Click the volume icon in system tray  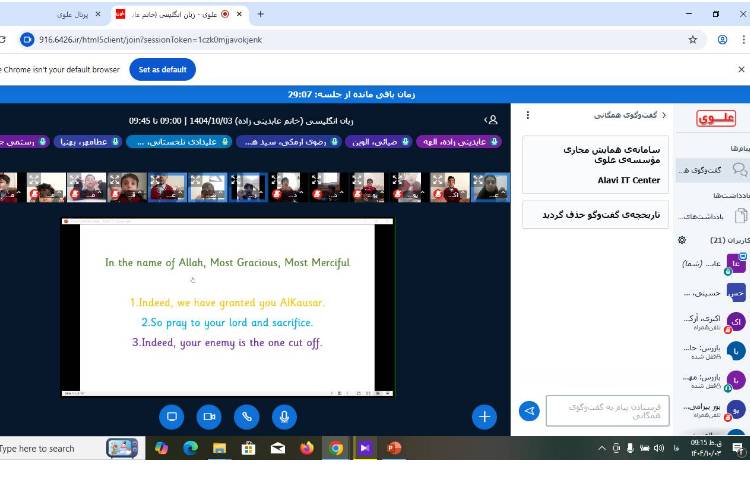(x=660, y=448)
